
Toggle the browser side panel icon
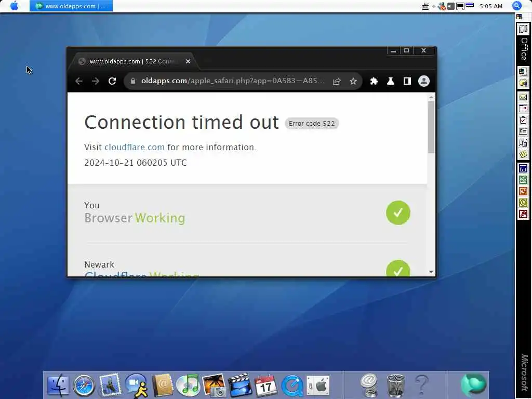(x=407, y=81)
